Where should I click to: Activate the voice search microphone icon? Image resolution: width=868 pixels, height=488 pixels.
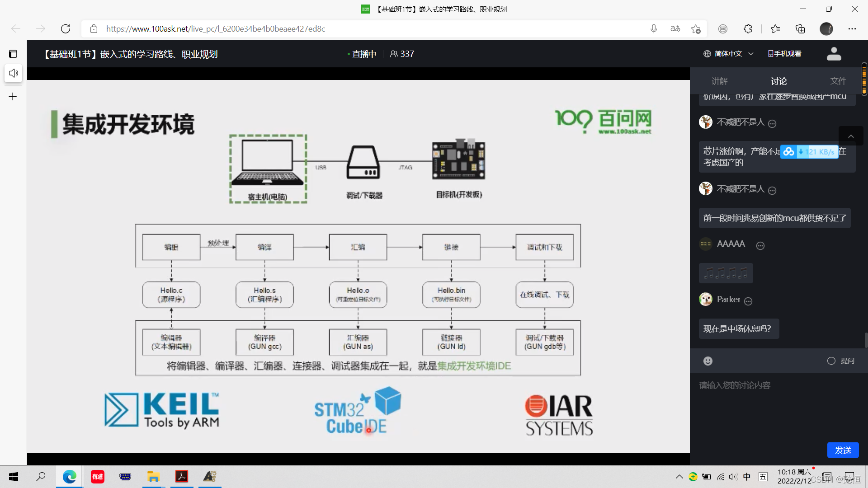pos(654,29)
